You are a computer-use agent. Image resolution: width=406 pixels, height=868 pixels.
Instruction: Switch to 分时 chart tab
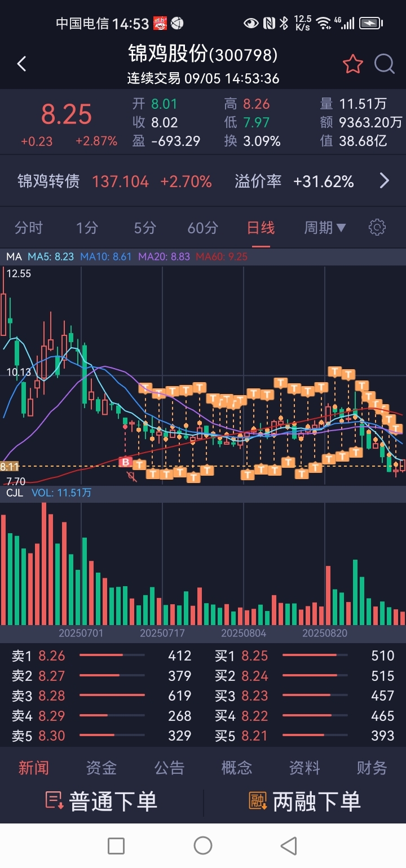(29, 228)
